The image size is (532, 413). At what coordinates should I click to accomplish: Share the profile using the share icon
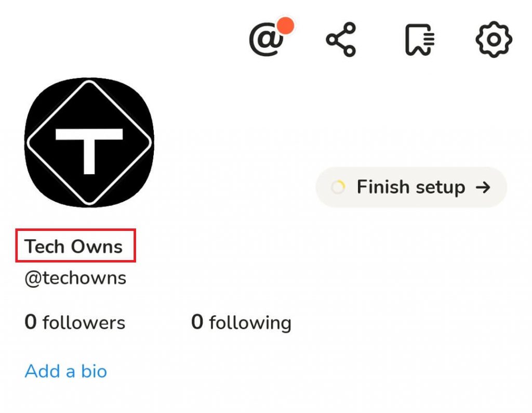point(341,40)
